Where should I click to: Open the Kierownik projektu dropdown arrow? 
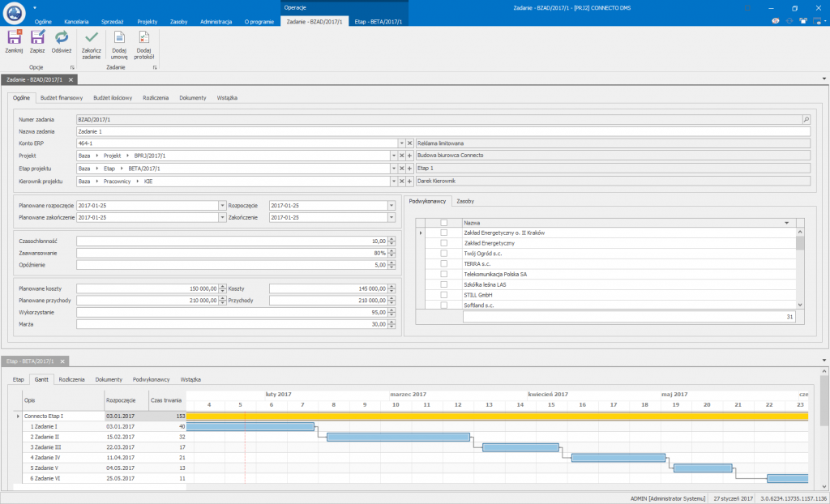(x=394, y=181)
